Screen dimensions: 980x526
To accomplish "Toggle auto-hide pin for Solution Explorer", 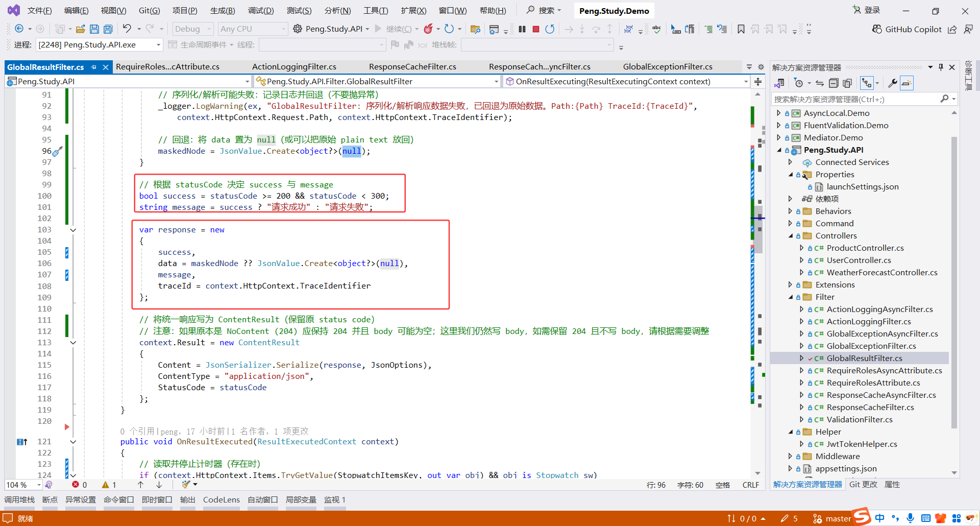I will (941, 67).
